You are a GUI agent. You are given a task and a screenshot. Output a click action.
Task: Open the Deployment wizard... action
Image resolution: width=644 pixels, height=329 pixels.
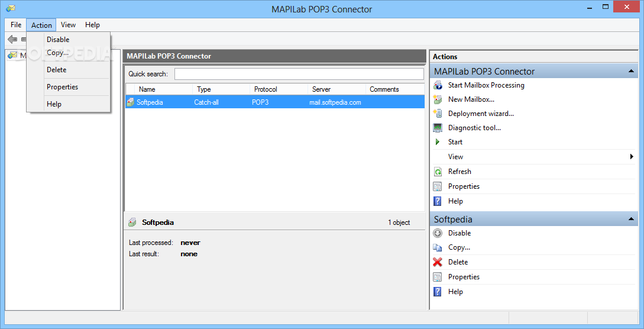(x=481, y=114)
